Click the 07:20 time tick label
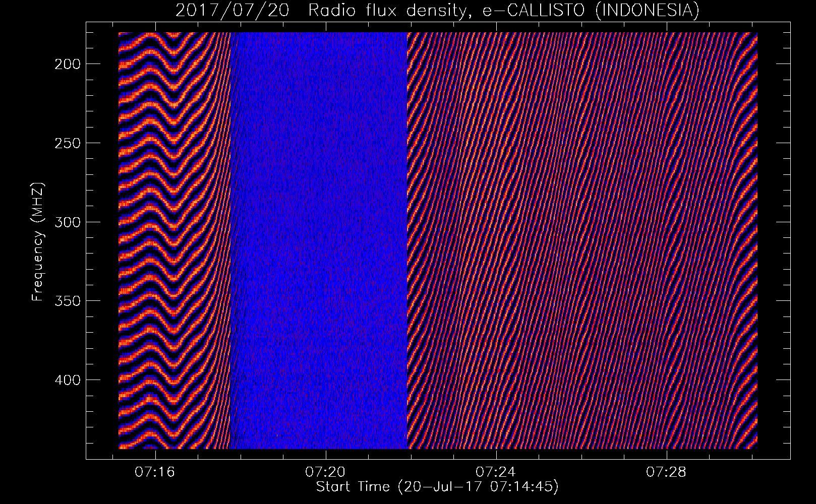 pos(326,472)
